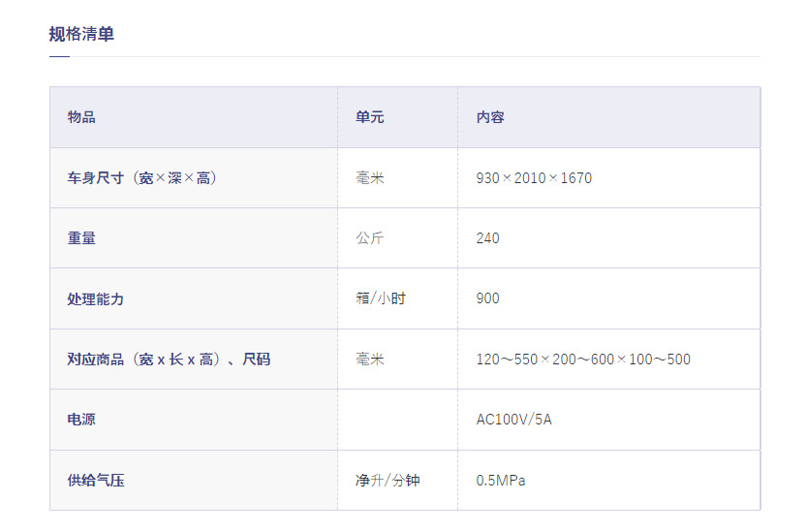This screenshot has width=807, height=532.
Task: Click the 公斤 unit cell
Action: click(369, 238)
